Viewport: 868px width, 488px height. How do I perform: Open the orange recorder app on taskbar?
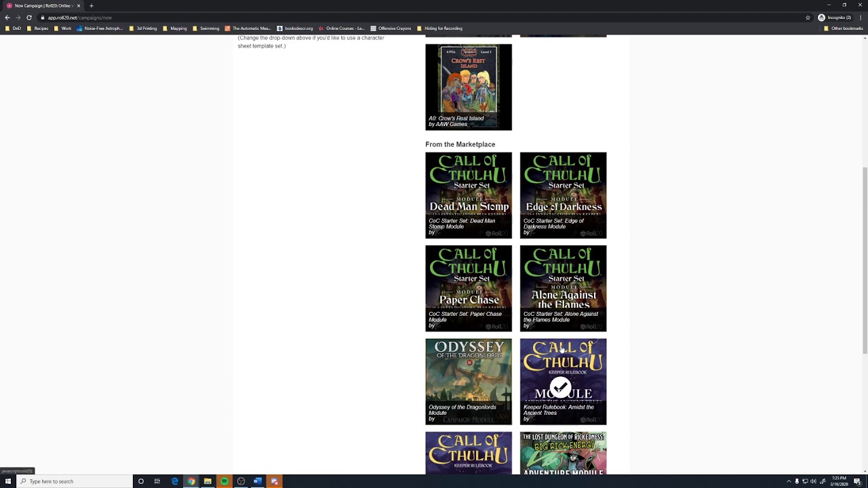pyautogui.click(x=274, y=481)
